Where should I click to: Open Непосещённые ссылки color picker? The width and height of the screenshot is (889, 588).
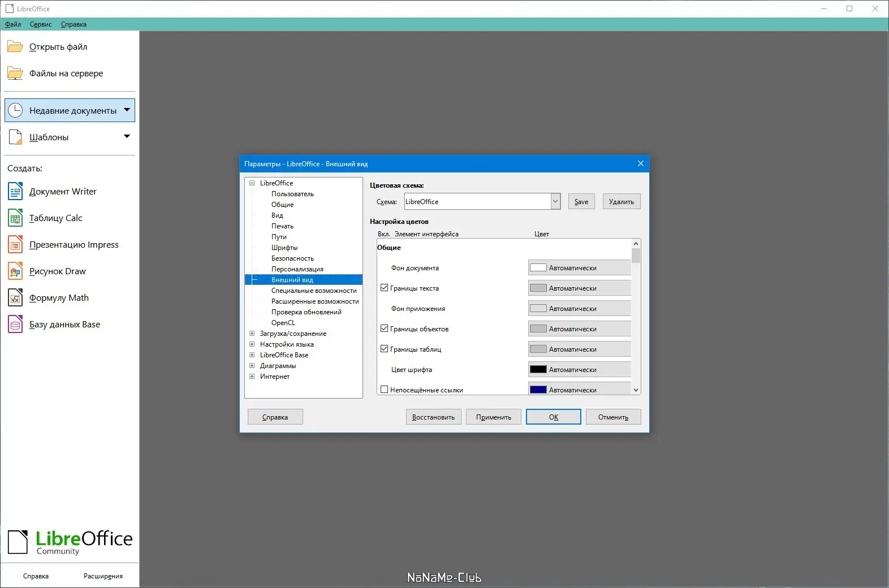(580, 389)
